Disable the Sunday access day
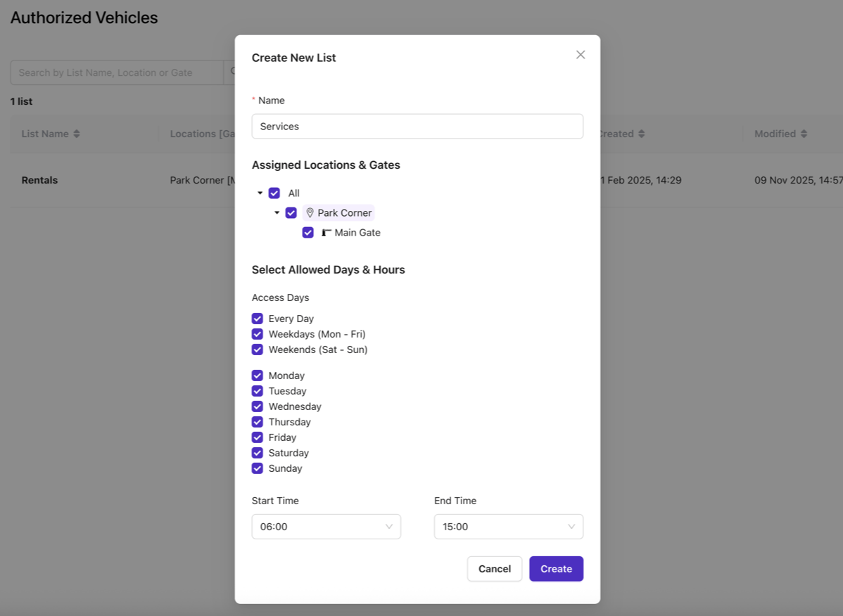Screen dimensions: 843x616 click(258, 468)
